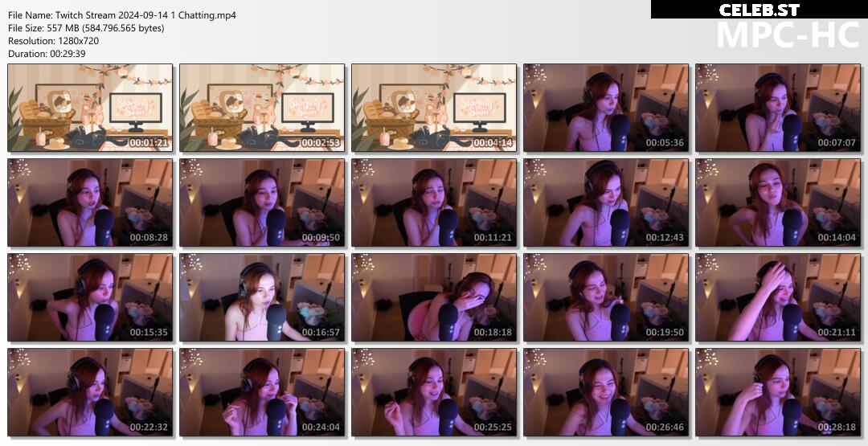Click the frame stamped 00:18:18

434,297
